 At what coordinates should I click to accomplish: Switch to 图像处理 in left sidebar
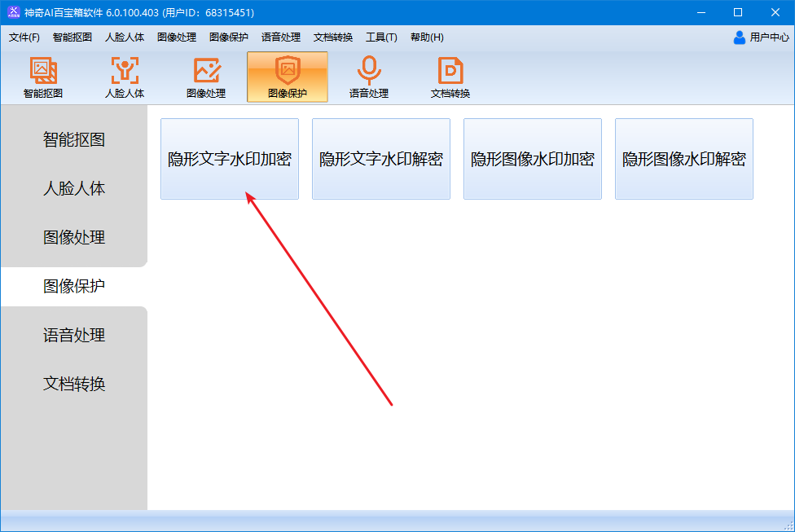(x=74, y=237)
